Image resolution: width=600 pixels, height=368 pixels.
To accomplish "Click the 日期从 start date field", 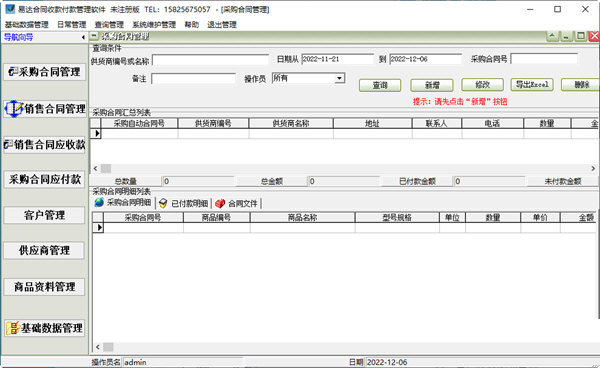I will click(337, 59).
